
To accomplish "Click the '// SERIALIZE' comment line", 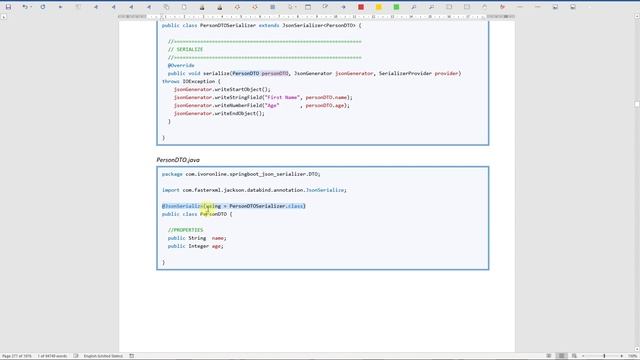I will tap(185, 49).
